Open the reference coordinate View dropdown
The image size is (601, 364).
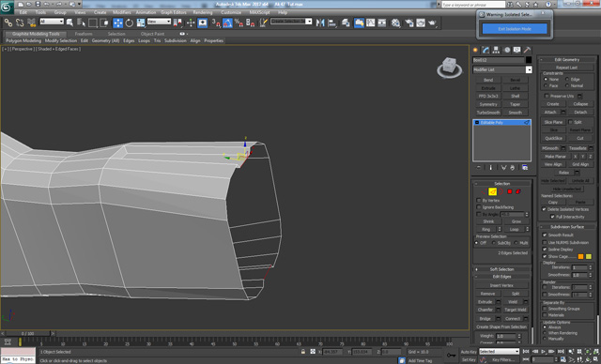click(x=159, y=22)
